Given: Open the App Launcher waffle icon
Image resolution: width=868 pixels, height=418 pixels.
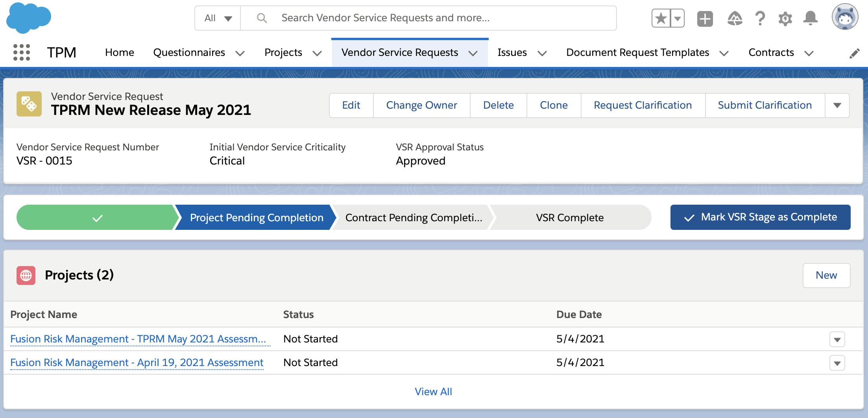Looking at the screenshot, I should [22, 52].
